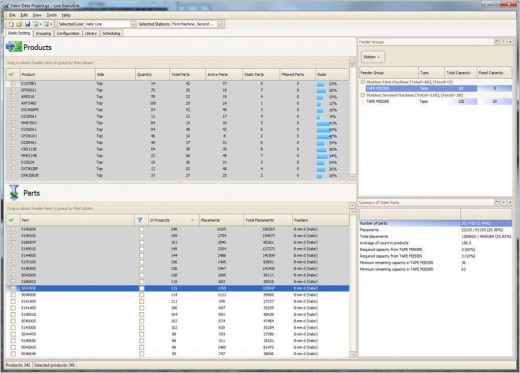Click Products table scroll-up arrow

pos(352,60)
